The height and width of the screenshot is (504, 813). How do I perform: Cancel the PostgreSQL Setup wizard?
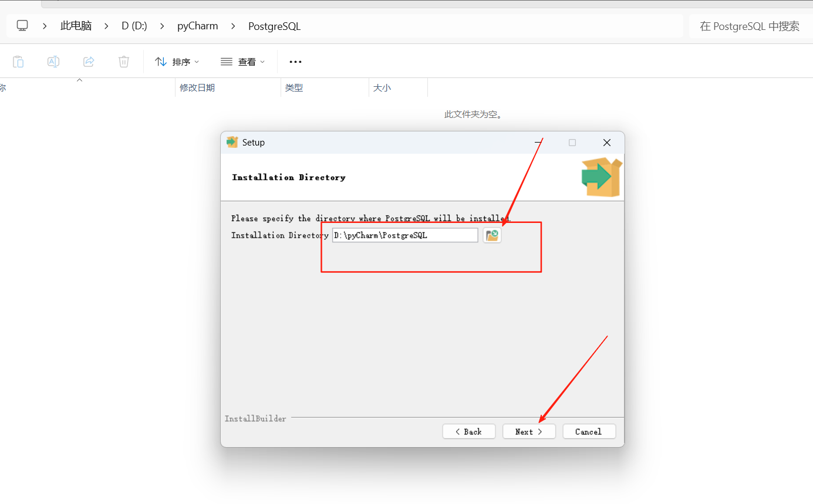click(589, 431)
